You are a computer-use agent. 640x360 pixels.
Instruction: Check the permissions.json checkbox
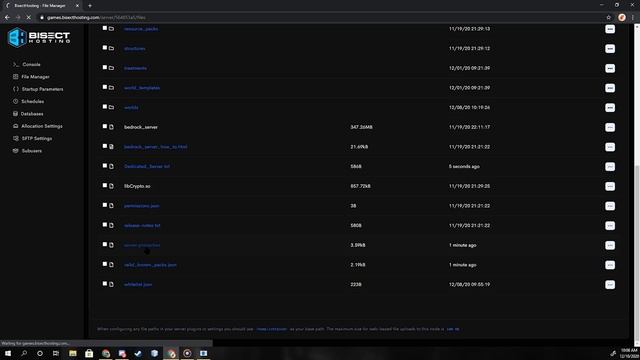[x=104, y=205]
